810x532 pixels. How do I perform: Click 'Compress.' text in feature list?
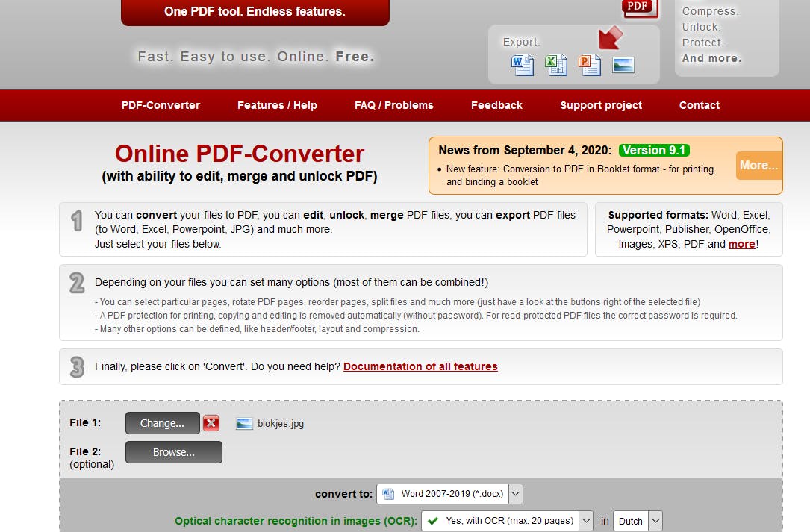pyautogui.click(x=710, y=11)
